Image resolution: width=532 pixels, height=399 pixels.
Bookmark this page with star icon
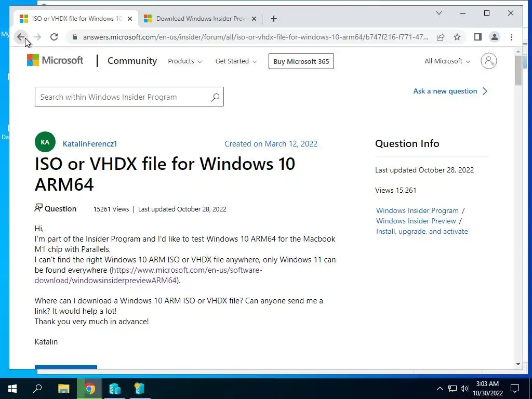(x=457, y=37)
